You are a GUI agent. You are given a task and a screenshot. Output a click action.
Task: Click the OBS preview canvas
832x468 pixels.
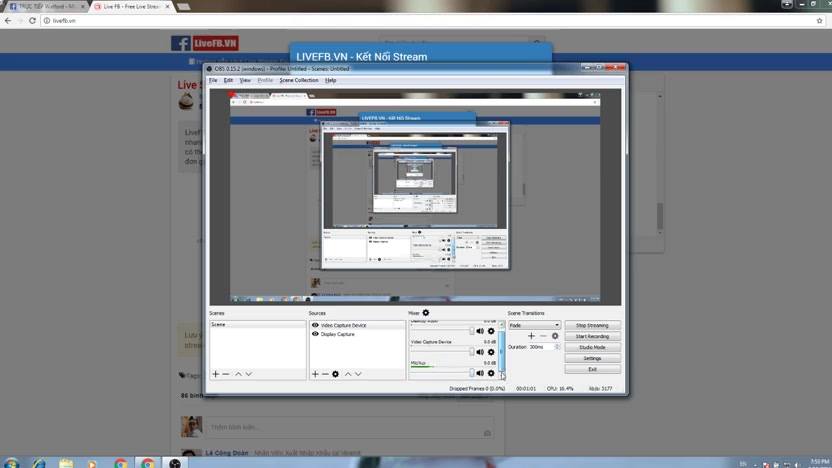(x=415, y=197)
